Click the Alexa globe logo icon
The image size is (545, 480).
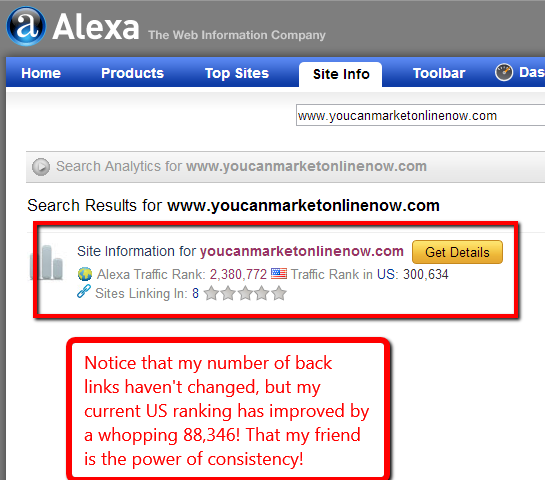(x=26, y=26)
